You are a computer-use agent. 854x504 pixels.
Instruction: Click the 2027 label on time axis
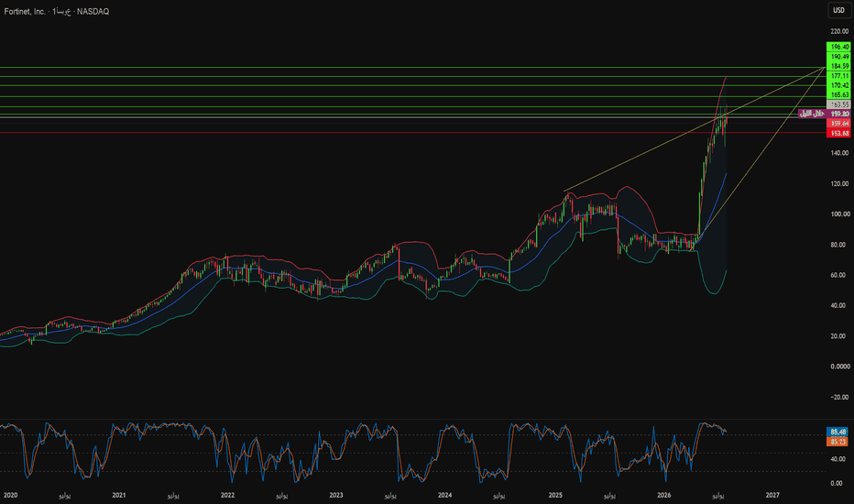[772, 495]
